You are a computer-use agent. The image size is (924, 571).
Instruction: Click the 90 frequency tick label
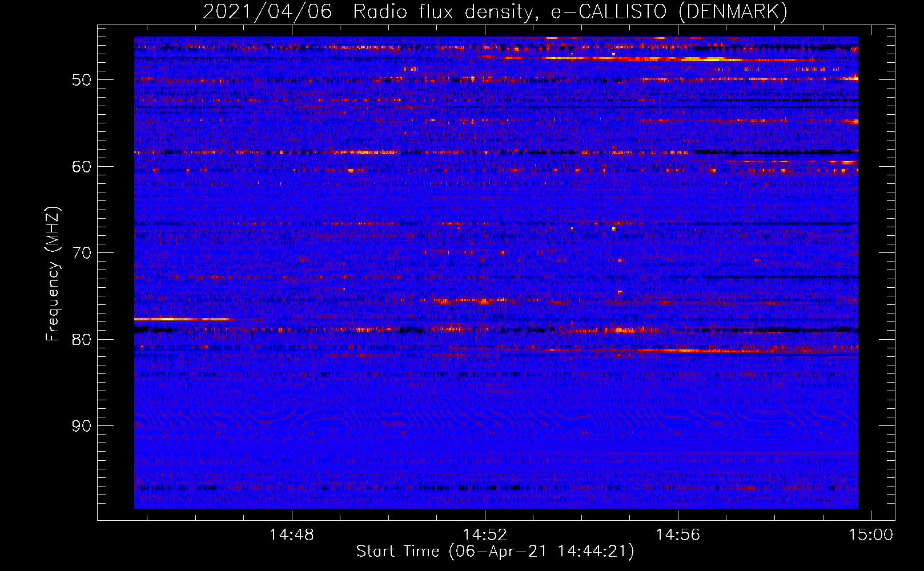click(82, 426)
